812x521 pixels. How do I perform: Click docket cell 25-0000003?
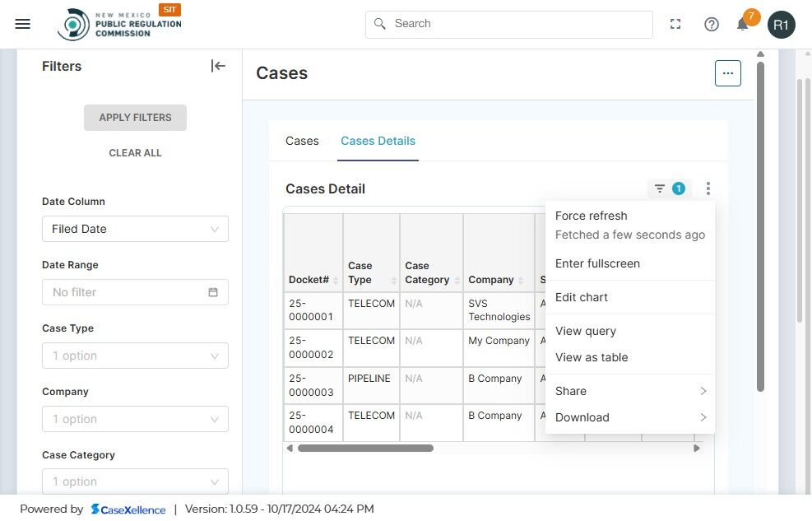313,385
